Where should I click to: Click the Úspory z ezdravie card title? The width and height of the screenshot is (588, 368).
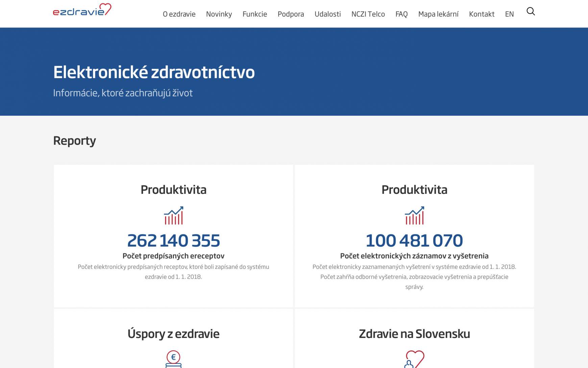173,334
